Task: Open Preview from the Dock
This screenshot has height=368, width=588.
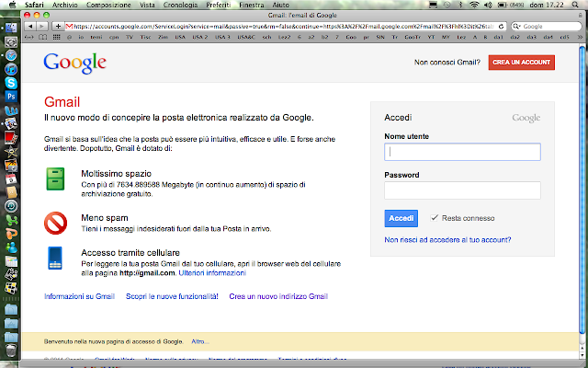Action: pyautogui.click(x=11, y=124)
